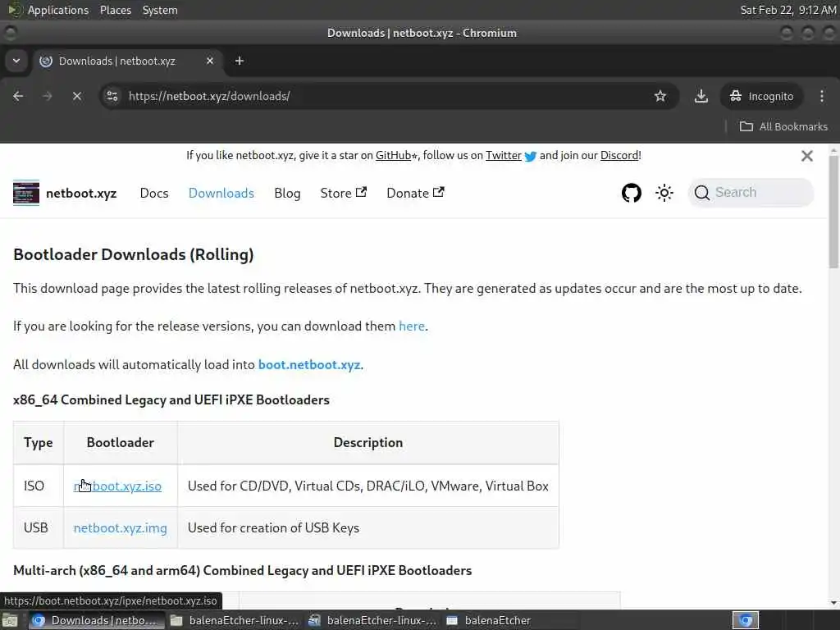The height and width of the screenshot is (630, 840).
Task: Click the Description column header
Action: click(x=368, y=442)
